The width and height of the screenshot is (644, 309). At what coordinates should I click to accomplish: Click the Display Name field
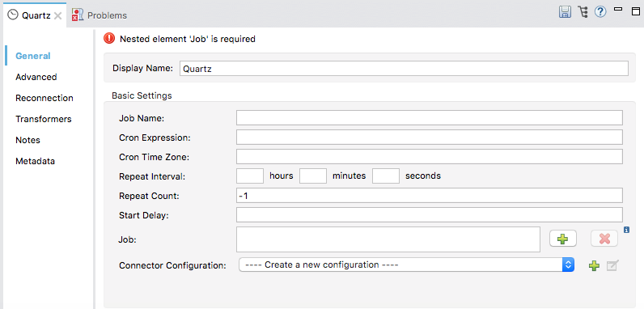(x=405, y=69)
